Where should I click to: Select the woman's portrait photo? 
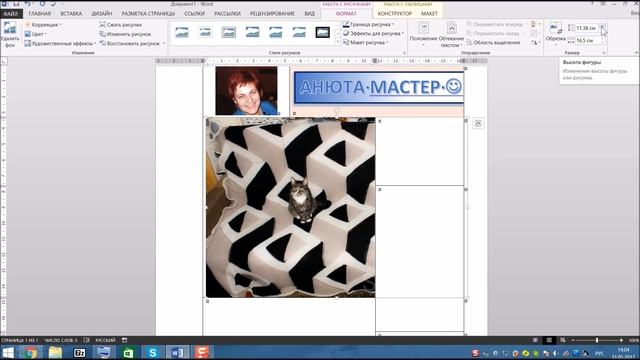point(246,91)
